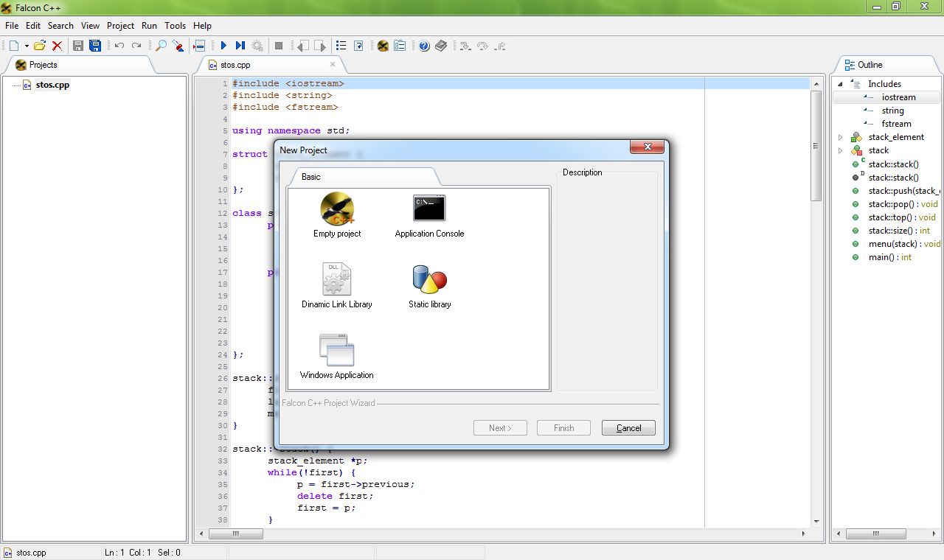Viewport: 944px width, 560px height.
Task: Click the red X Remove icon in the toolbar
Action: 57,46
